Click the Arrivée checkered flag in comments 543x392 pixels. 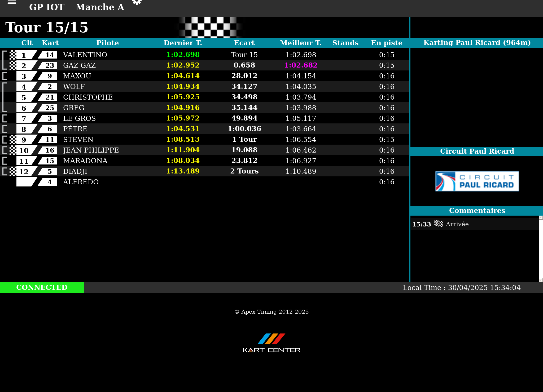[438, 224]
